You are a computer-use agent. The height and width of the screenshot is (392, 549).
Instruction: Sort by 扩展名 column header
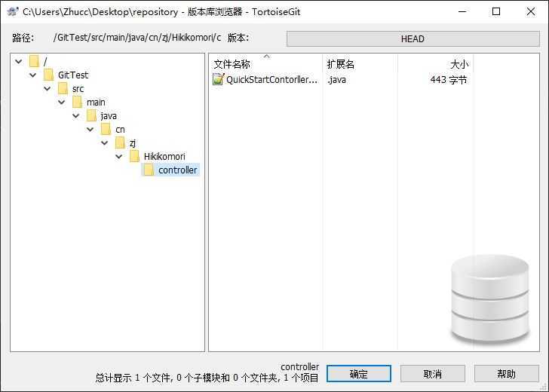point(360,64)
